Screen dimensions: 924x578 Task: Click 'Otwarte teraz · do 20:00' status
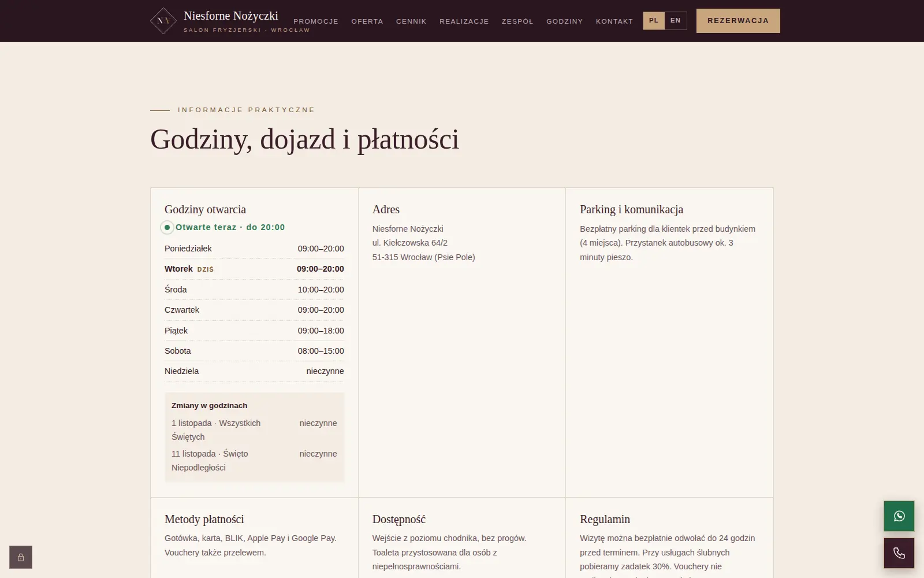pyautogui.click(x=230, y=227)
